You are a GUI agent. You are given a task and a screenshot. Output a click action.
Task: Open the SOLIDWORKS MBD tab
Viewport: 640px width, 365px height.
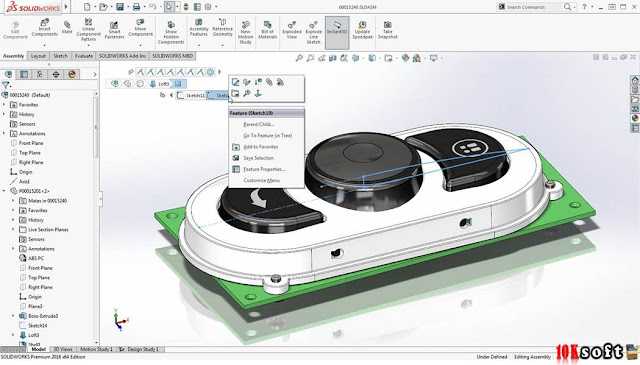coord(172,56)
